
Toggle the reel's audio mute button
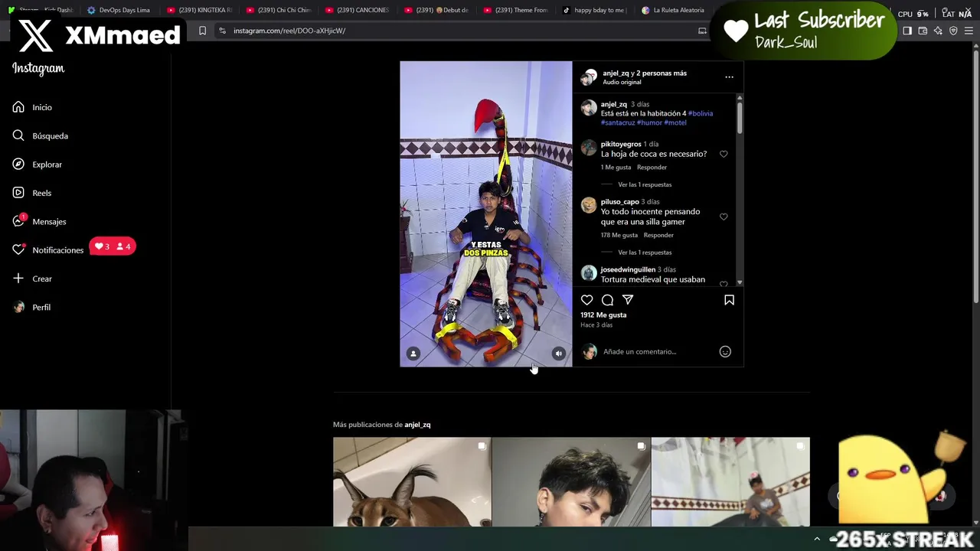[x=558, y=354]
